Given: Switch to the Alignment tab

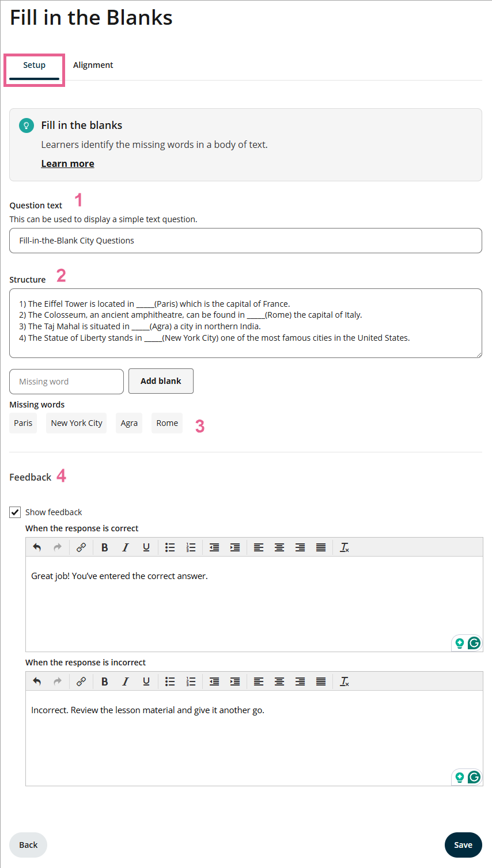Looking at the screenshot, I should tap(93, 65).
